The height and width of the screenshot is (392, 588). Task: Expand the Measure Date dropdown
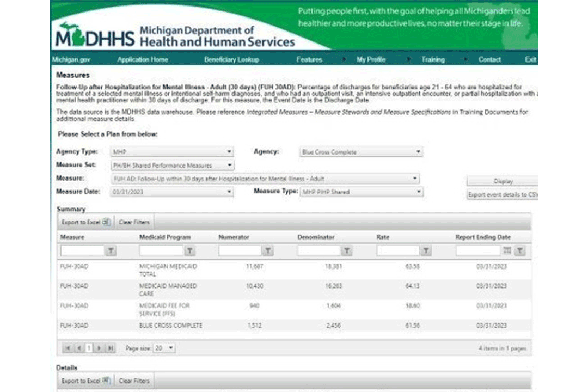point(229,192)
